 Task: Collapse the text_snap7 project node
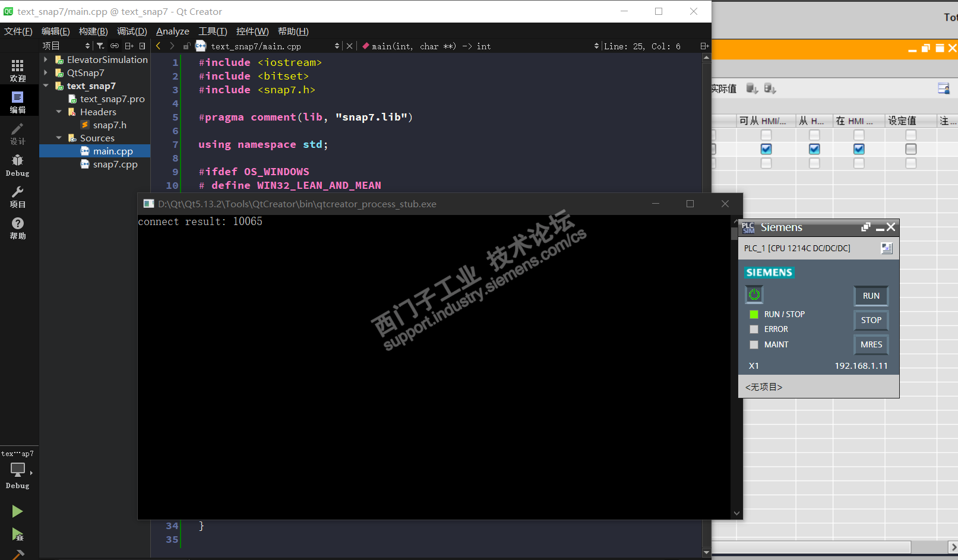point(46,86)
